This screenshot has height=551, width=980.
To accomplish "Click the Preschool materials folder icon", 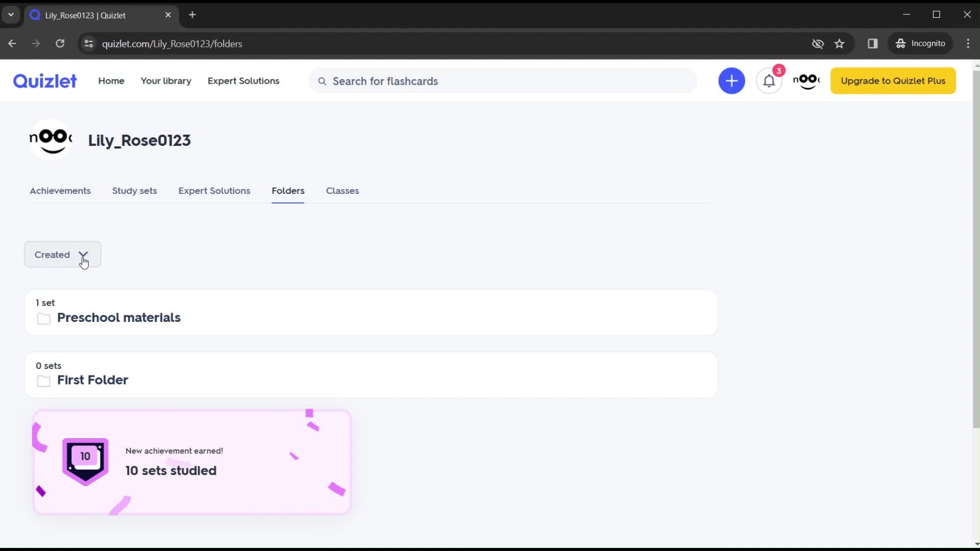I will click(x=44, y=318).
